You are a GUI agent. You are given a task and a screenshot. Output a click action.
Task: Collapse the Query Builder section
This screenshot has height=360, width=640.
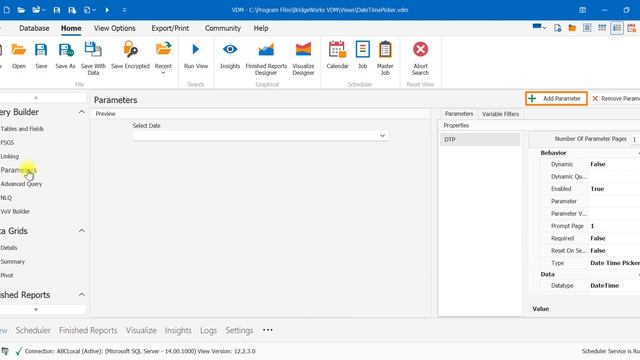82,112
